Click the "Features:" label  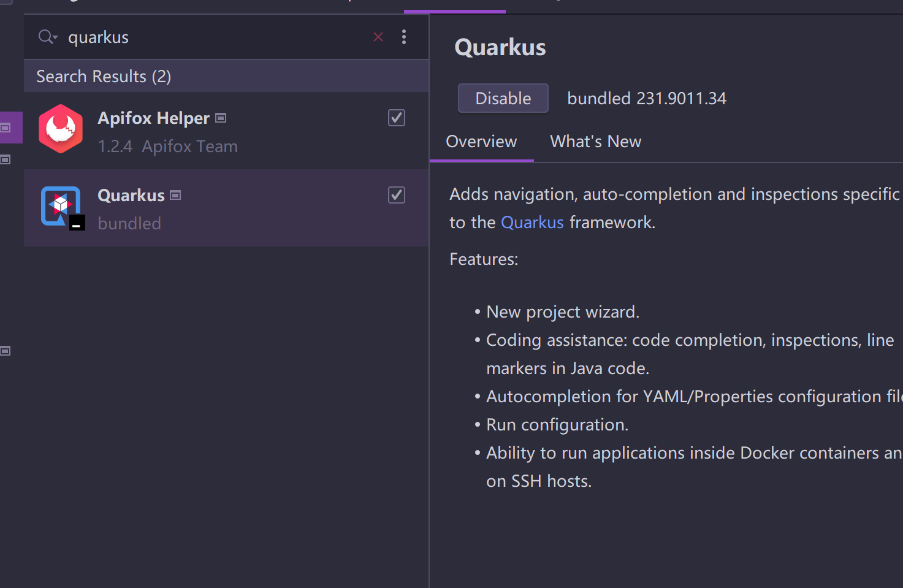[484, 259]
